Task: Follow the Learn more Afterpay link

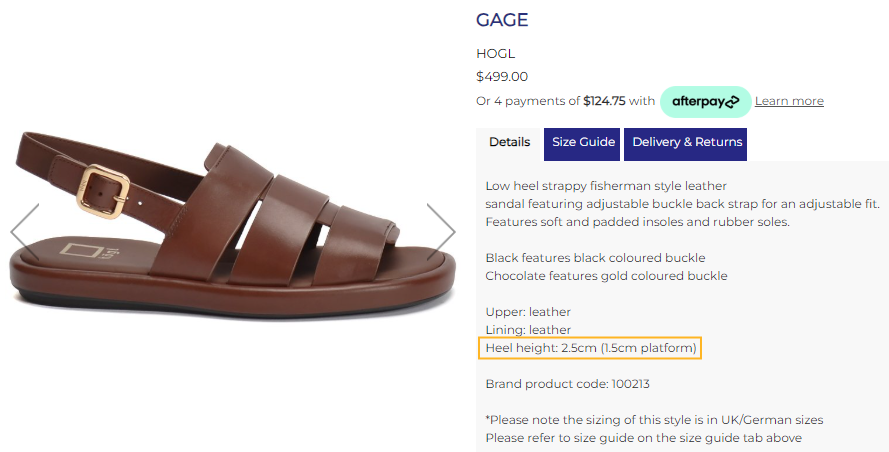Action: coord(789,101)
